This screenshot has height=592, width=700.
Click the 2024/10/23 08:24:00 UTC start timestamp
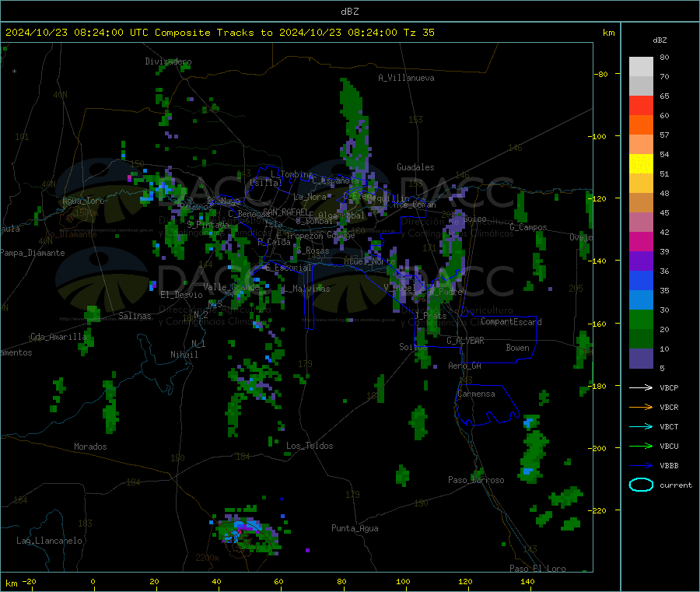click(x=76, y=33)
